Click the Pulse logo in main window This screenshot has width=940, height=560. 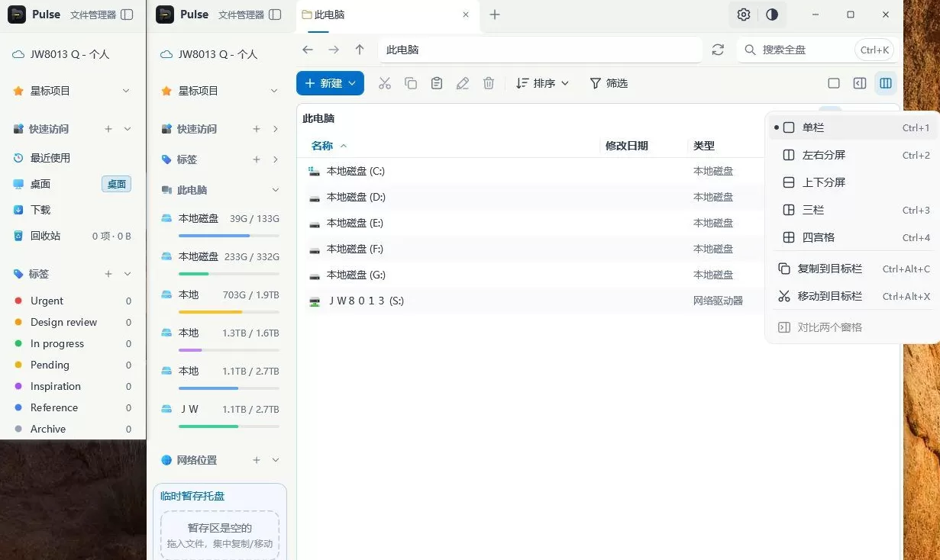165,14
